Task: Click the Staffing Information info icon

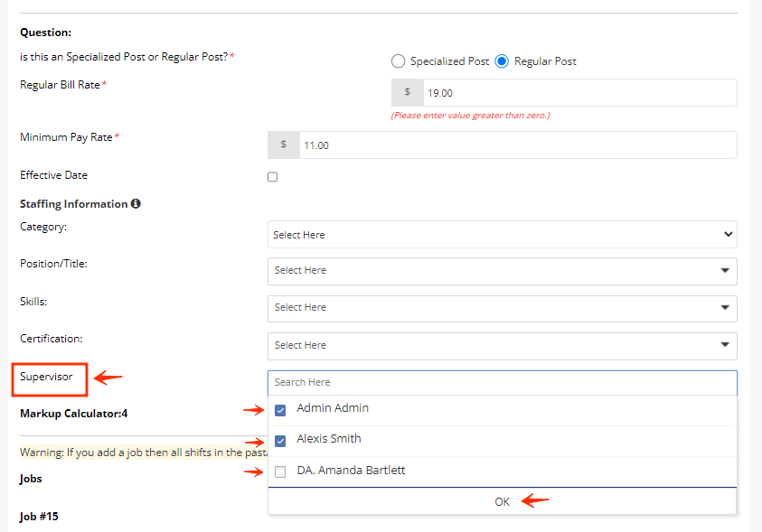Action: [136, 204]
